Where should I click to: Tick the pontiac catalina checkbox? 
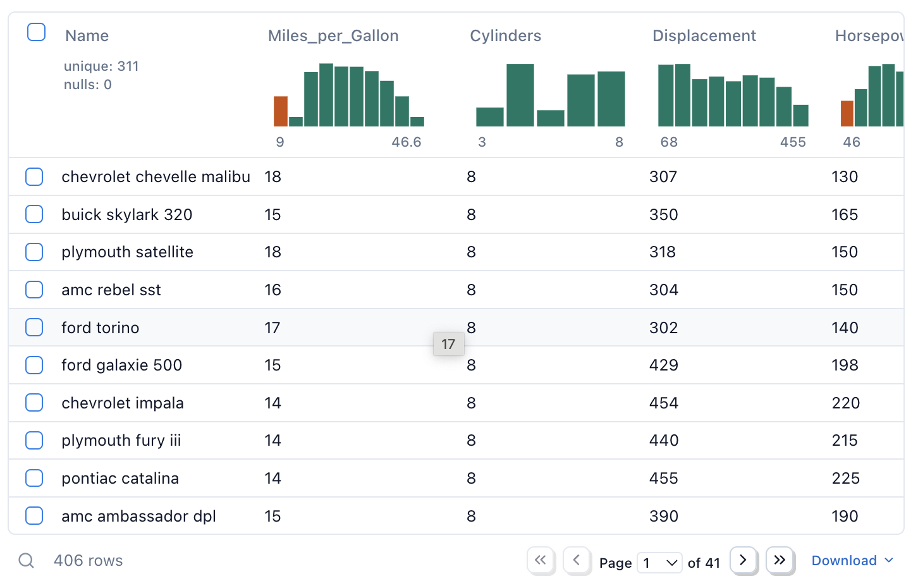34,478
